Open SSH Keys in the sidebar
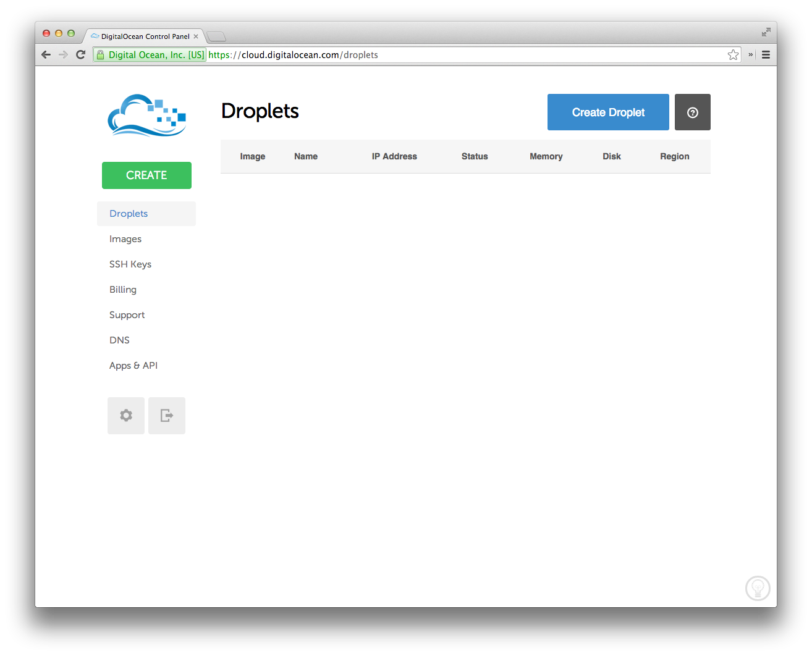Screen dimensions: 812x656 pos(130,264)
